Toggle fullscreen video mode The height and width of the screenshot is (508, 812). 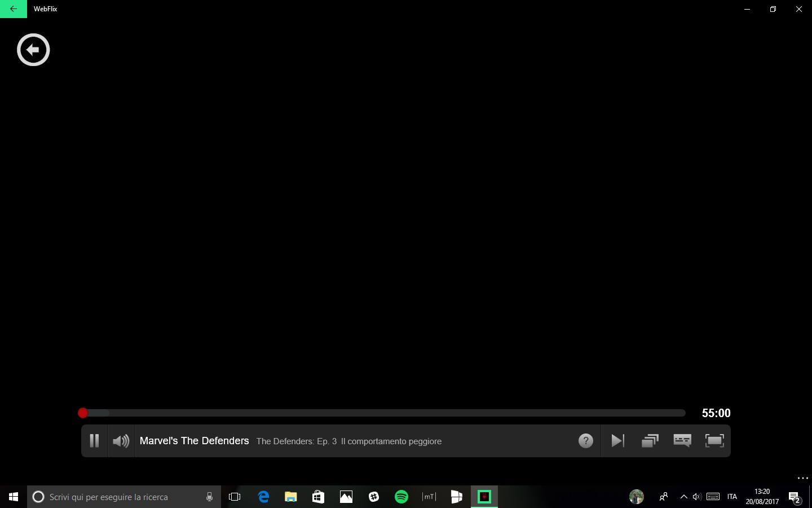[x=714, y=441]
